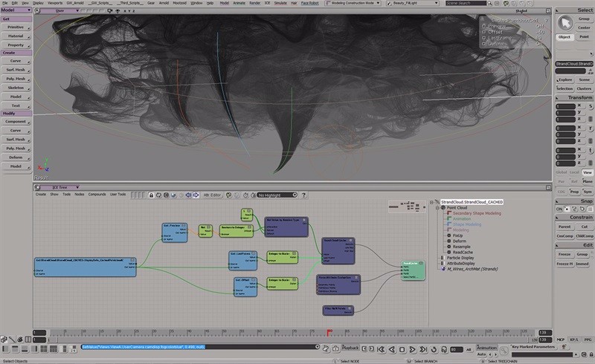595x364 pixels.
Task: Open the Modeling Construction Mode dropdown
Action: tap(376, 4)
